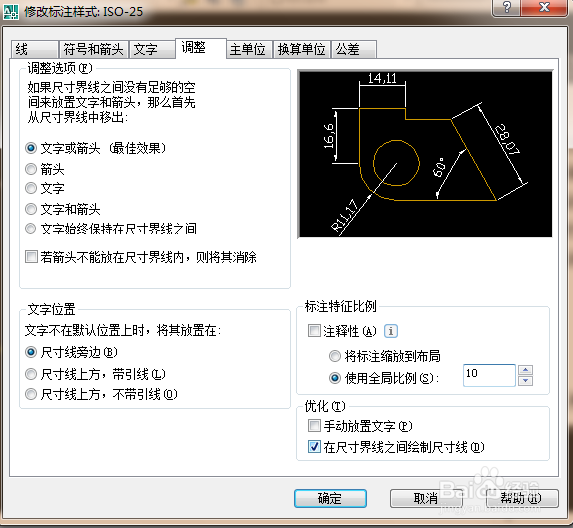Decrease global scale with down arrow
This screenshot has height=528, width=573.
pyautogui.click(x=525, y=381)
